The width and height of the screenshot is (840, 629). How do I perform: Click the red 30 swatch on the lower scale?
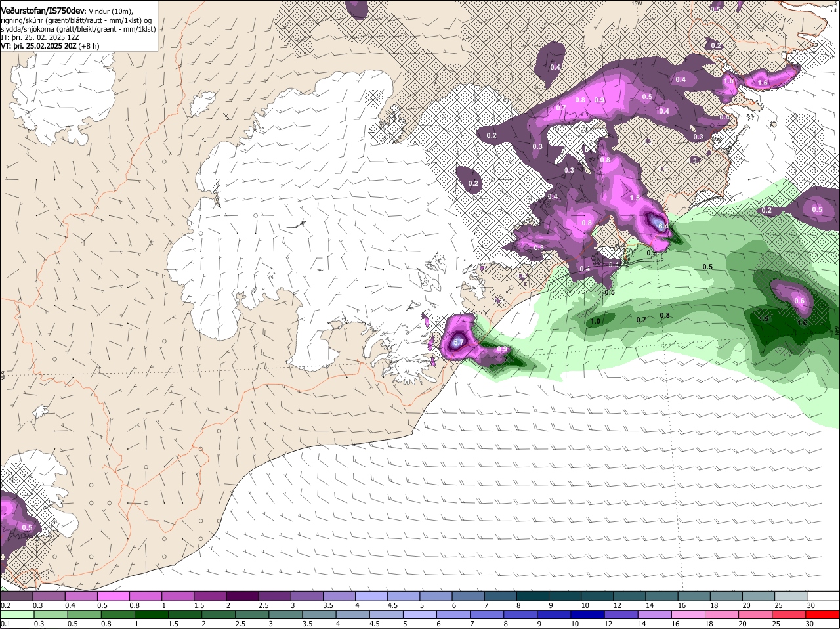click(x=823, y=615)
